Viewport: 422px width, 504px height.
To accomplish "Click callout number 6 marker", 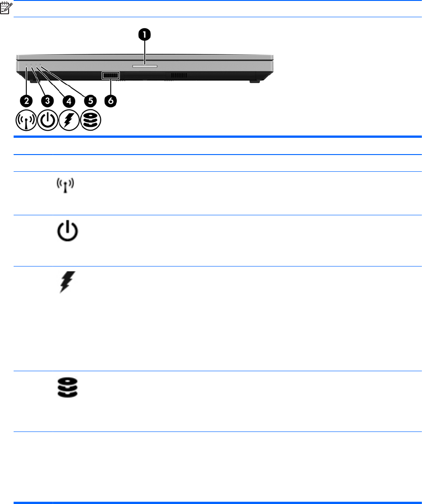I will coord(110,101).
